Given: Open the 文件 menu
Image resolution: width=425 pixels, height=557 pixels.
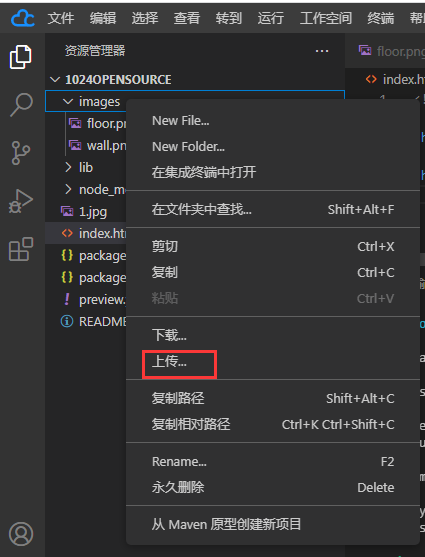Looking at the screenshot, I should tap(61, 18).
